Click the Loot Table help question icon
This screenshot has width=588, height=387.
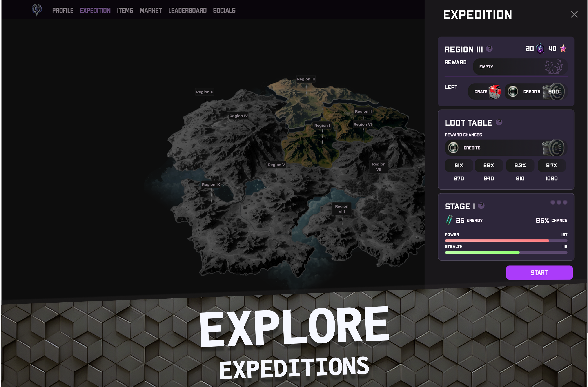coord(499,122)
